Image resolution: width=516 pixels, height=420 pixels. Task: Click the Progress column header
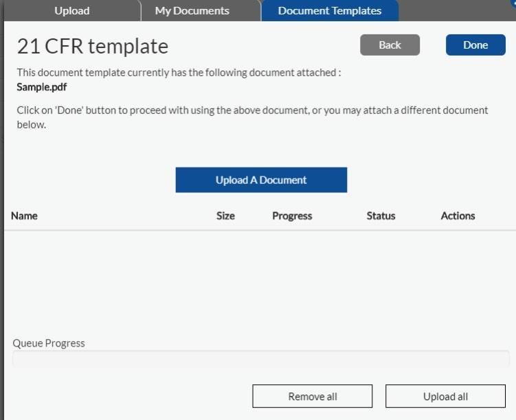tap(292, 216)
